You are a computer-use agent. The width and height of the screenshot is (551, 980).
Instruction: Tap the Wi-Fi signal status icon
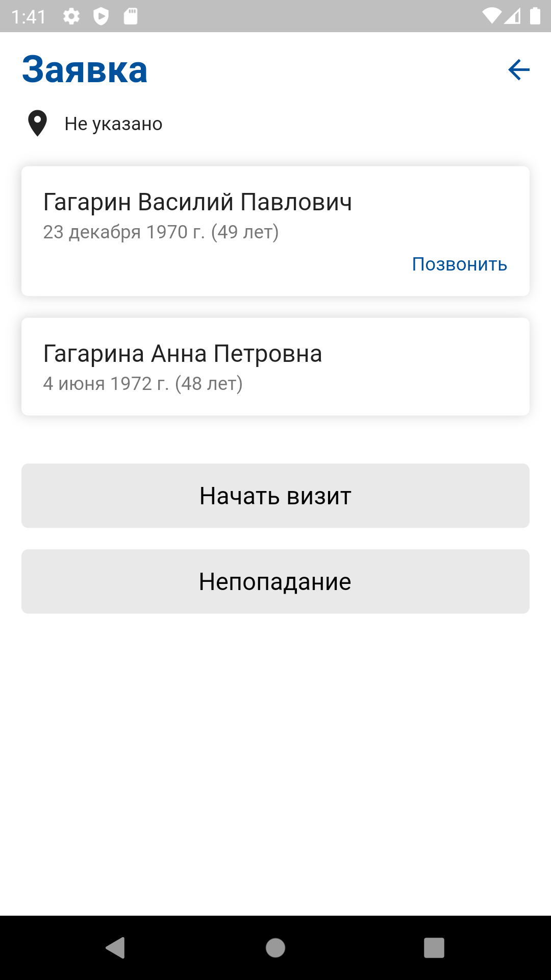[491, 16]
